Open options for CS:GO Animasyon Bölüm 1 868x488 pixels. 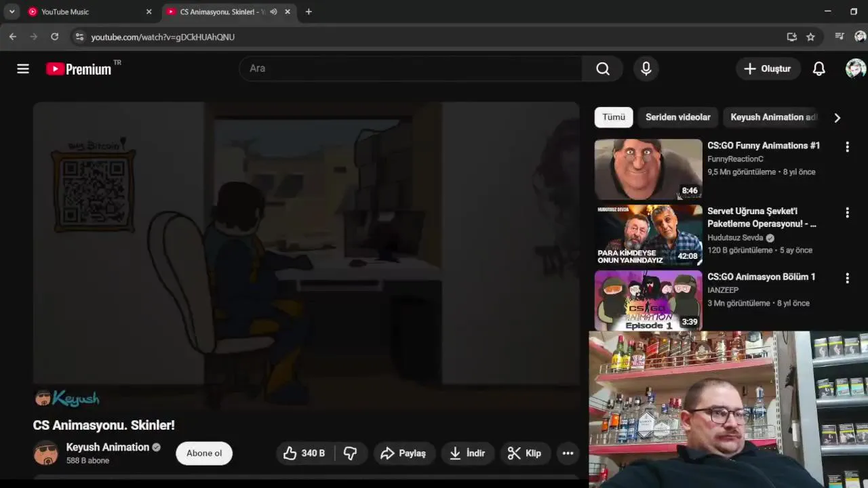pos(847,278)
